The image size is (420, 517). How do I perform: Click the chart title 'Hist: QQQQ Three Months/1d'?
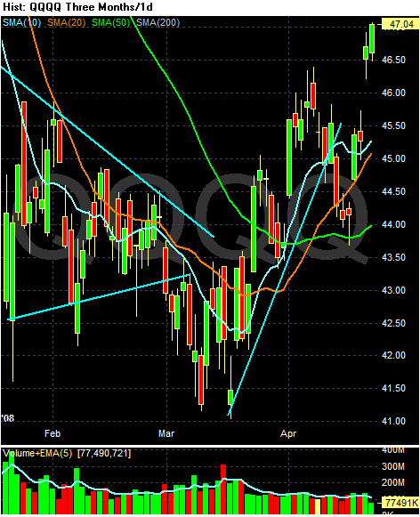[78, 7]
